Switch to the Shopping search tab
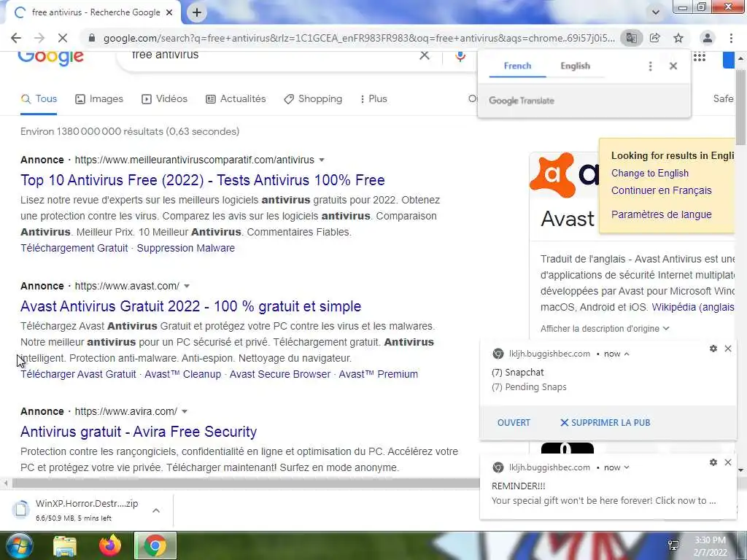Viewport: 747px width, 560px height. pos(312,98)
